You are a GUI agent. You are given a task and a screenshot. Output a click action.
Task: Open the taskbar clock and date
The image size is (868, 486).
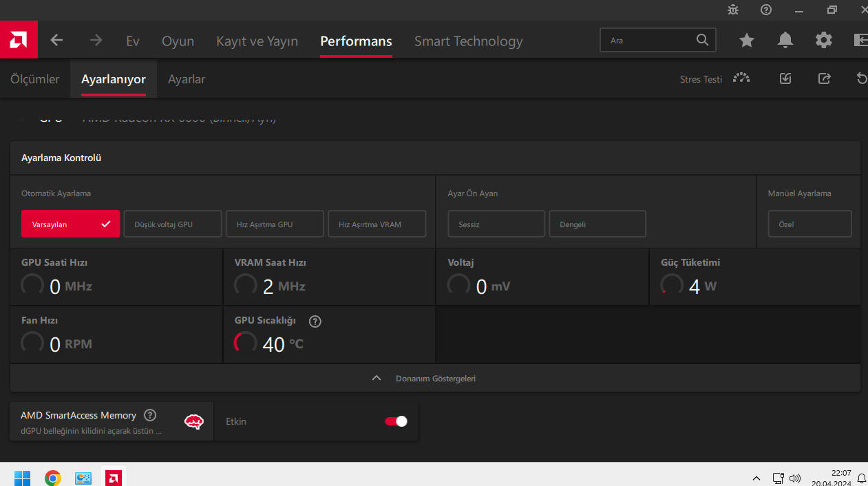[831, 478]
